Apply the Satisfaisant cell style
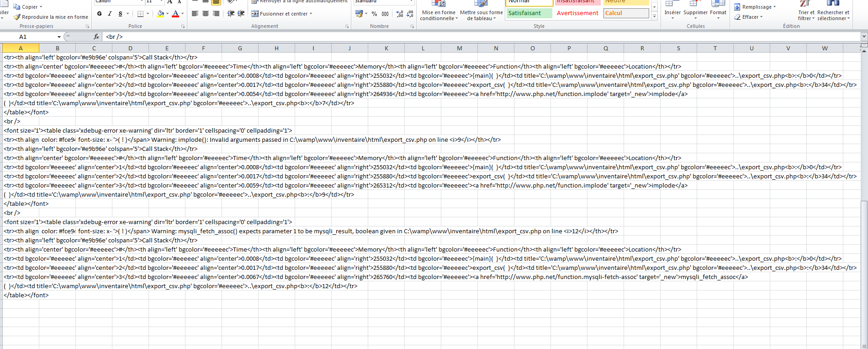 pos(529,13)
